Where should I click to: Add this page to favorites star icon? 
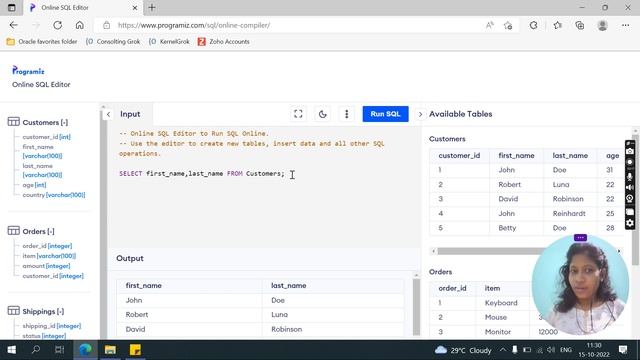click(x=508, y=25)
